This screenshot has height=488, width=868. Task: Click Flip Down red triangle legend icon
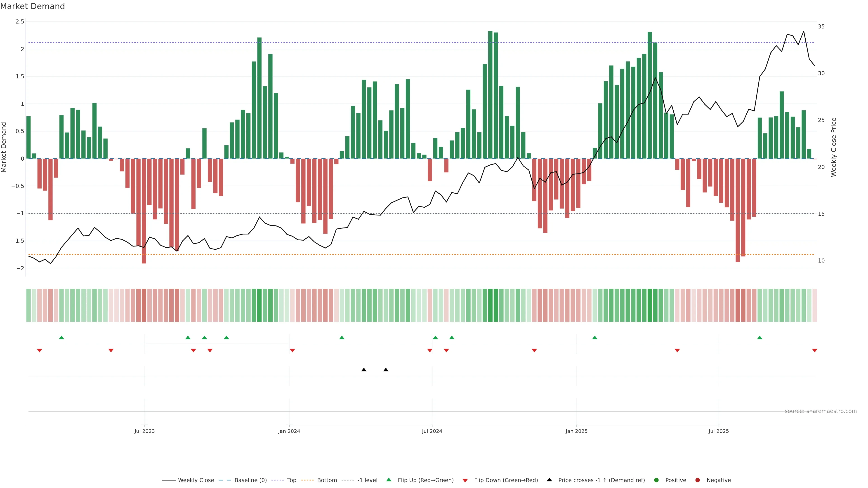pos(465,480)
